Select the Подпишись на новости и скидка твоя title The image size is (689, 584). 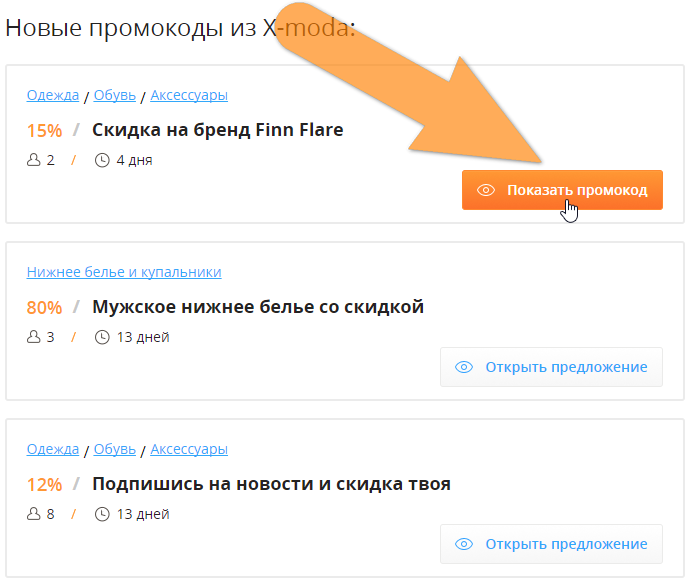click(272, 484)
